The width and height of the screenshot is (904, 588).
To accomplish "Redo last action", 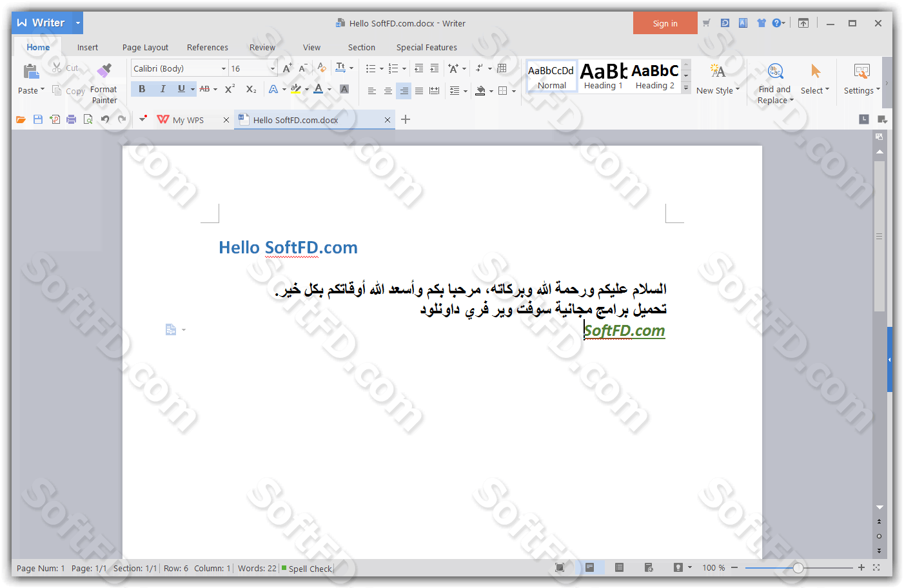I will point(122,119).
